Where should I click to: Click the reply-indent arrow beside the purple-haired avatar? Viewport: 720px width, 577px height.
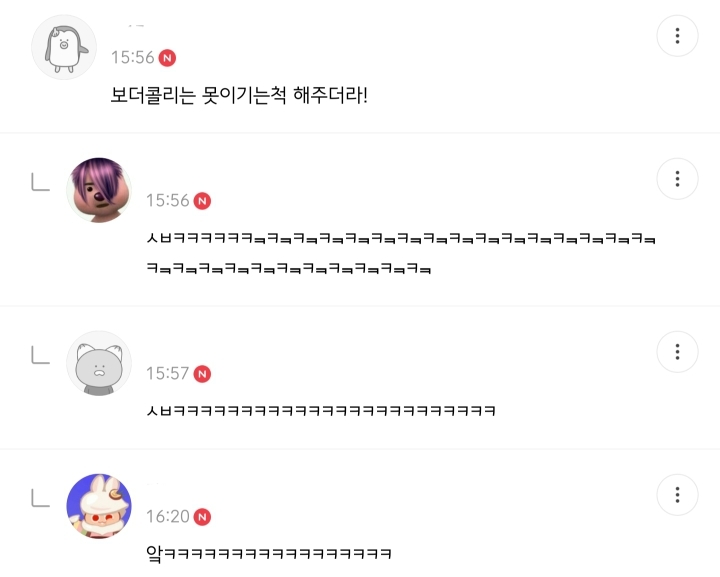[41, 181]
